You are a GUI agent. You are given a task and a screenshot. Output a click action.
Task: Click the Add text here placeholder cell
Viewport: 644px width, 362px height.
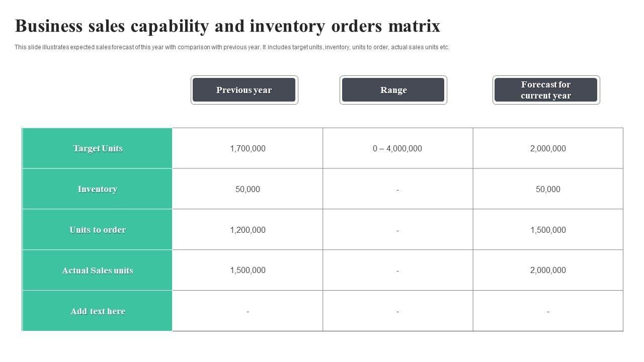[x=98, y=311]
